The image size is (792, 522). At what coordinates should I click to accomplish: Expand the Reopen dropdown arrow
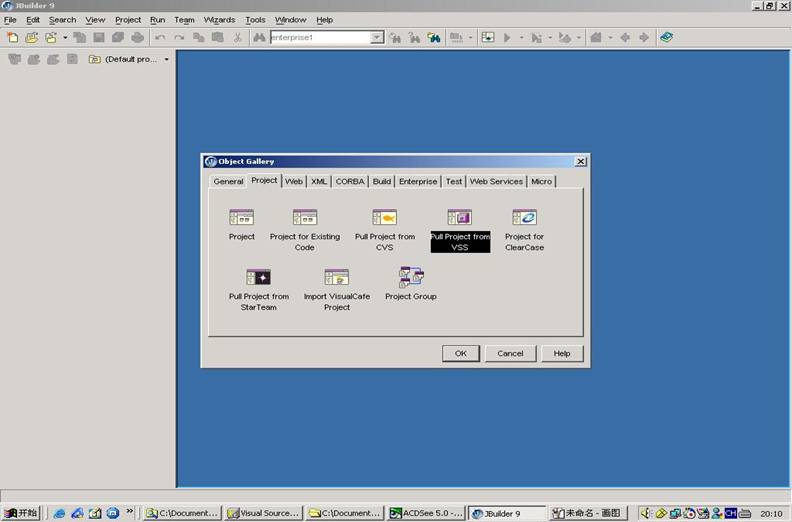click(x=65, y=37)
